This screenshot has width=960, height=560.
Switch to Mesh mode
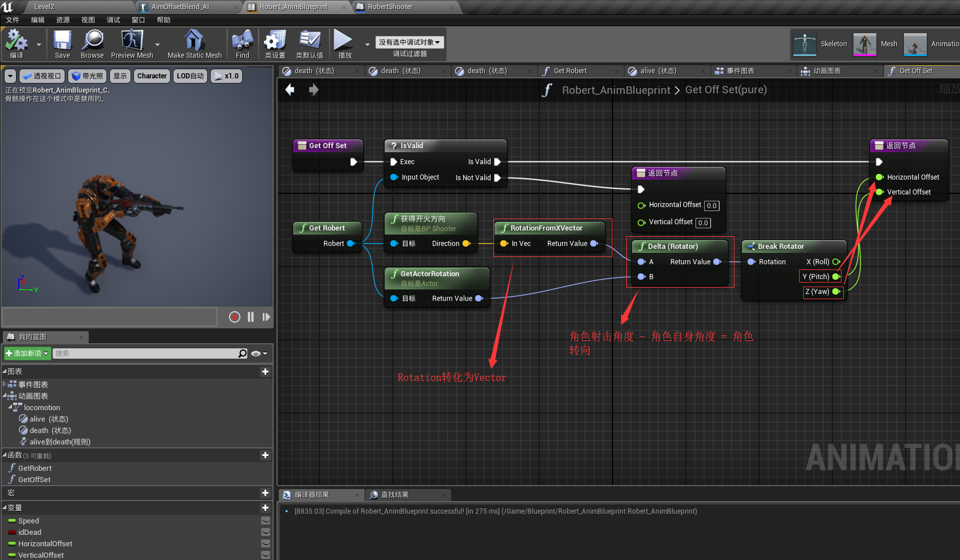(x=876, y=44)
